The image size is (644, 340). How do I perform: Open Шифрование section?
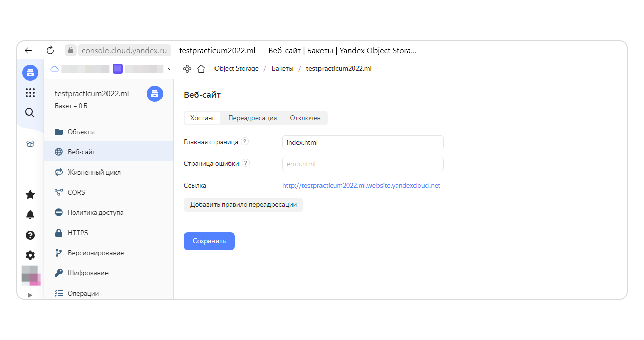click(x=109, y=273)
